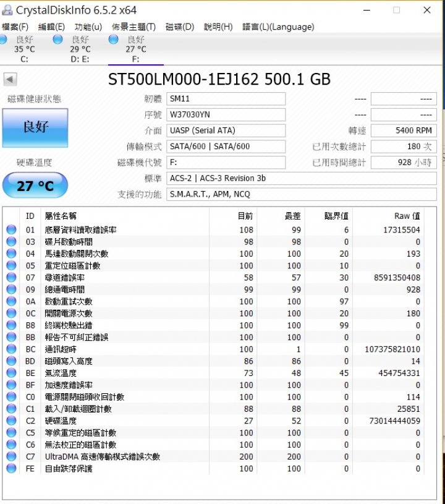Click the status orb for attribute 03
445x504 pixels.
tap(11, 241)
